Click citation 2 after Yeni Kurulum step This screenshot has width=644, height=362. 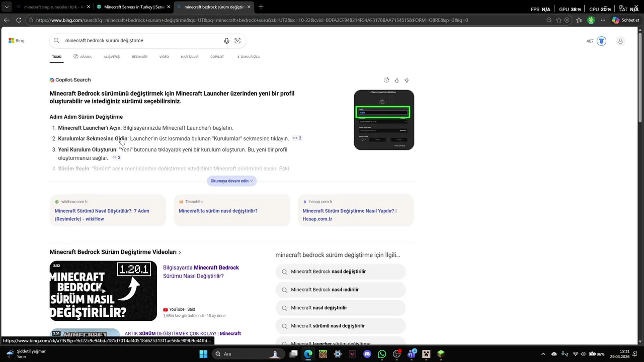coord(116,157)
